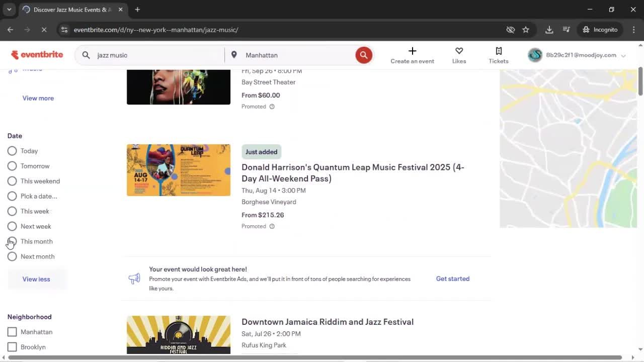Click Promoted info icon under Bay Street Theater
644x362 pixels.
click(272, 107)
